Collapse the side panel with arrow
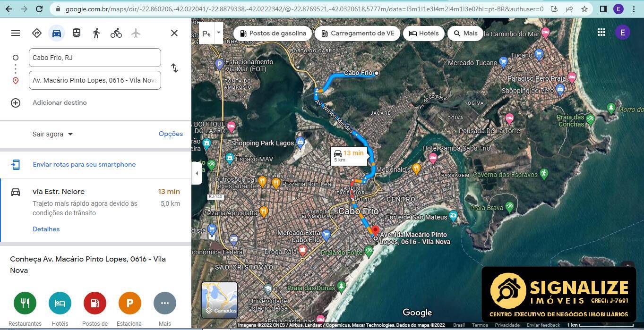 [x=197, y=173]
